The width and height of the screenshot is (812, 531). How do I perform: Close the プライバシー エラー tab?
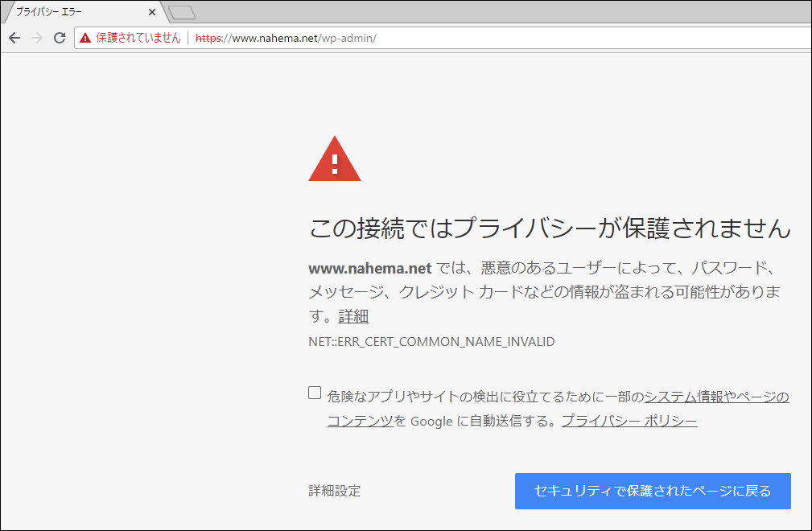(152, 12)
